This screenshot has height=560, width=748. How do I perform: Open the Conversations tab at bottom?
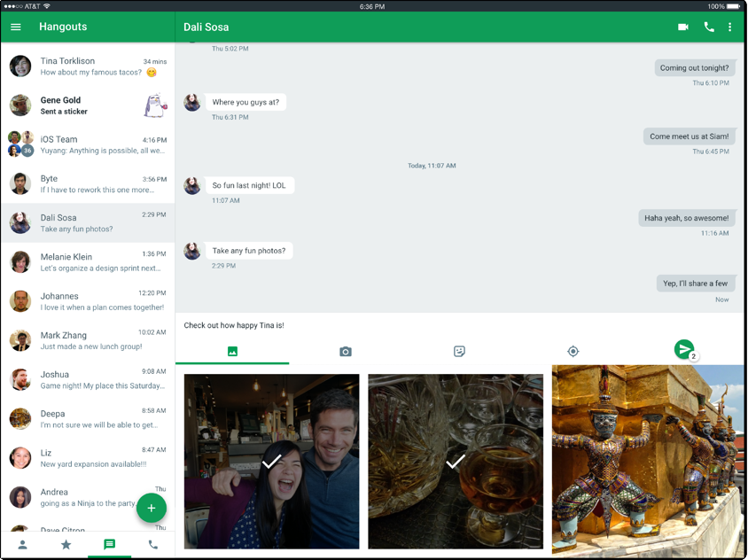(x=109, y=544)
